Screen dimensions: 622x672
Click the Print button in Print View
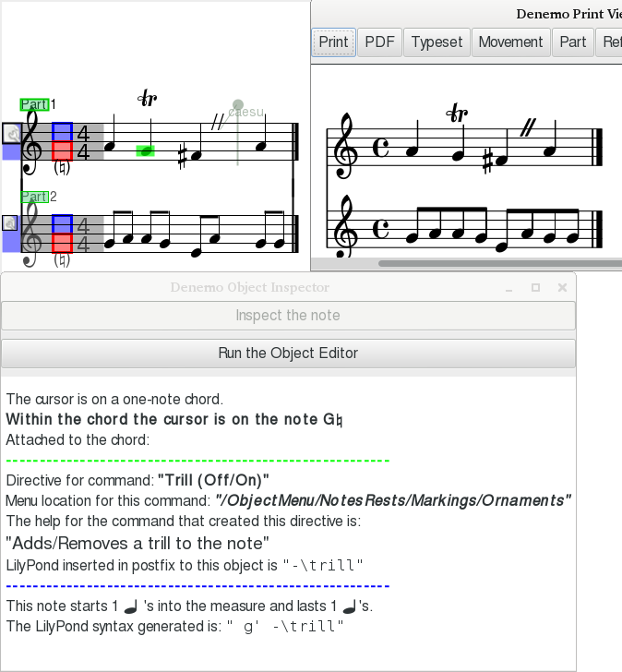click(333, 42)
